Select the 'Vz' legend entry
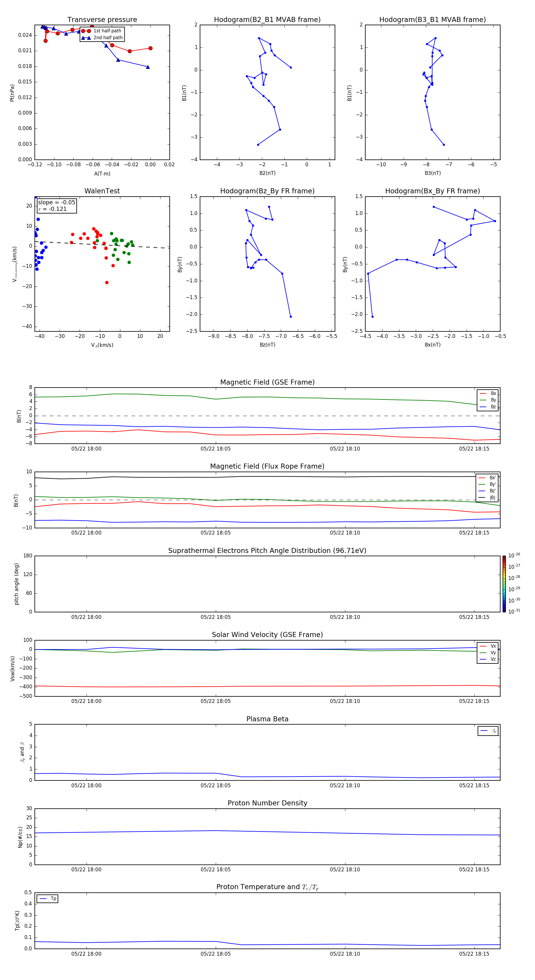535x980 pixels. [x=488, y=659]
